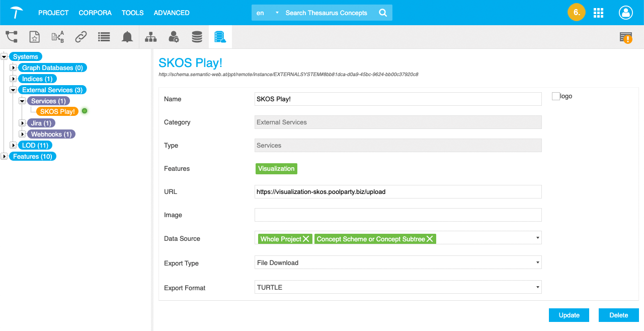The height and width of the screenshot is (331, 644).
Task: Open the Export Type dropdown
Action: [398, 263]
